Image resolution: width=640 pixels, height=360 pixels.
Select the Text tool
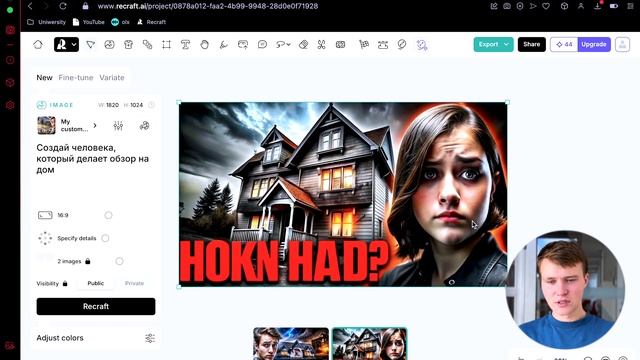185,44
